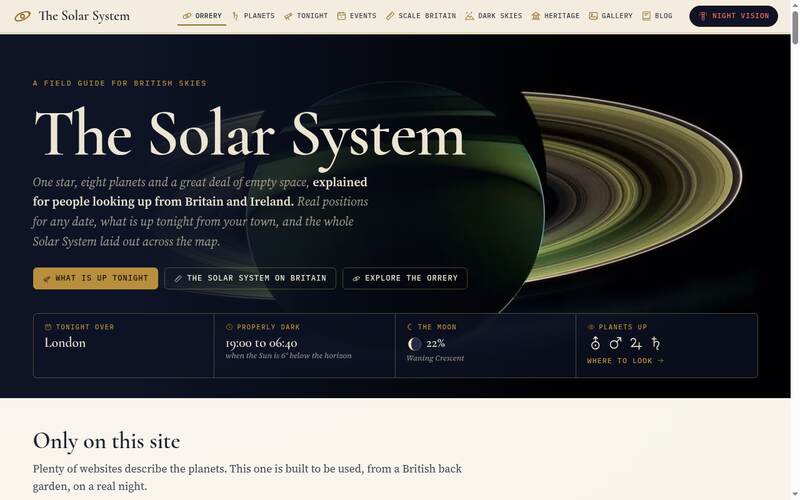Click the clock icon beside Properly Dark

click(229, 327)
